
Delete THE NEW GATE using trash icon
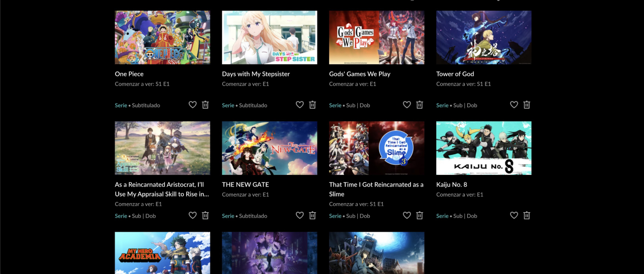coord(312,215)
